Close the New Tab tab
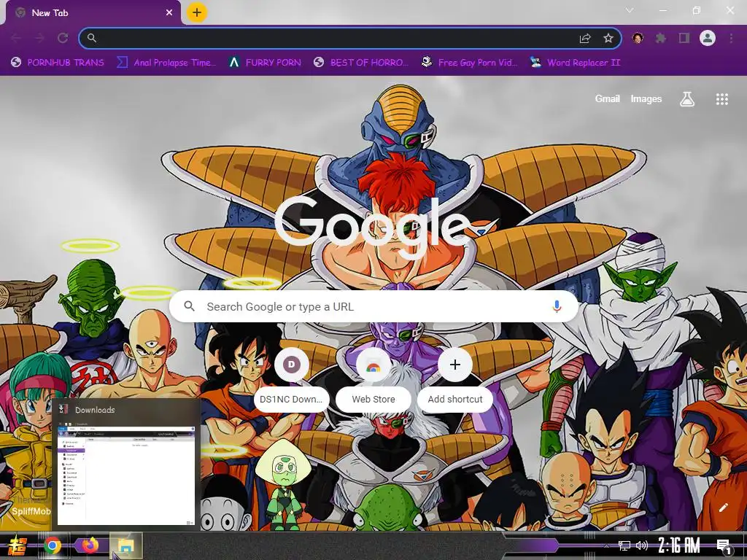The height and width of the screenshot is (560, 747). coord(169,13)
